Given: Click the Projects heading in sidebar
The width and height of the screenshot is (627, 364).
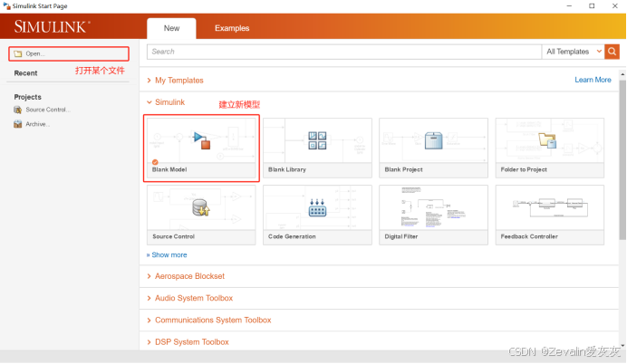Looking at the screenshot, I should click(x=27, y=97).
